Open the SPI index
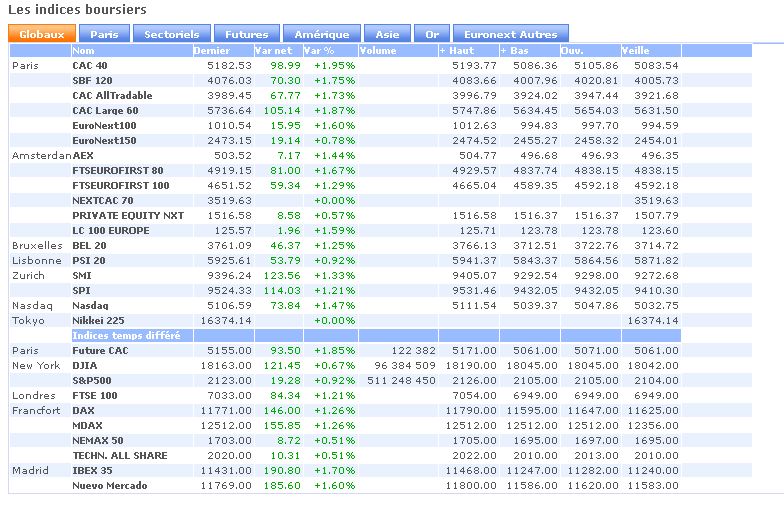The width and height of the screenshot is (784, 514). [81, 290]
